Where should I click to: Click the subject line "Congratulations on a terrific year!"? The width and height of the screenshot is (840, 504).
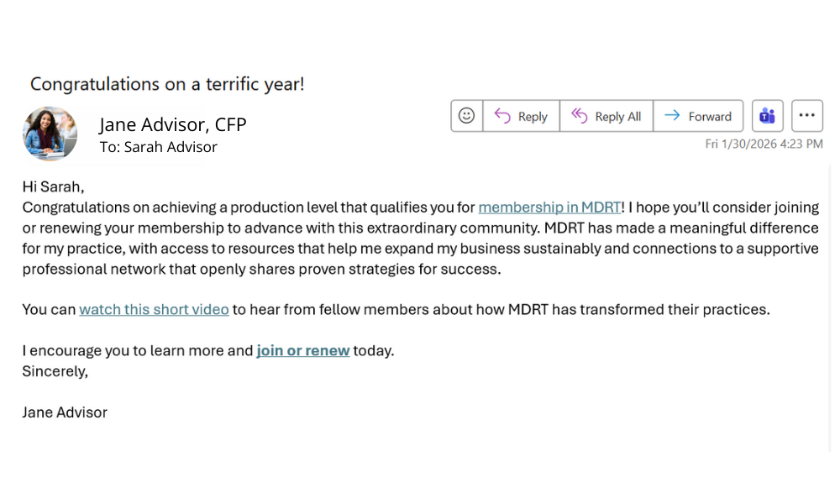click(167, 84)
